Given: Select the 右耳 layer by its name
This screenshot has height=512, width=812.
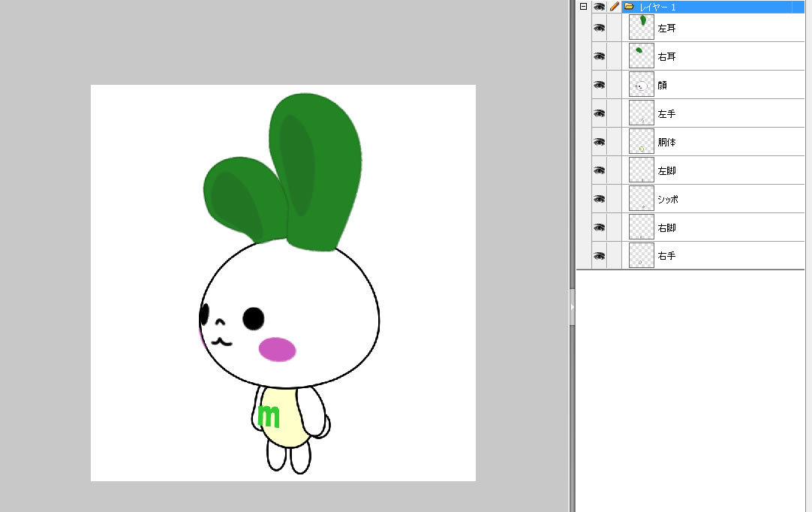Looking at the screenshot, I should click(666, 57).
